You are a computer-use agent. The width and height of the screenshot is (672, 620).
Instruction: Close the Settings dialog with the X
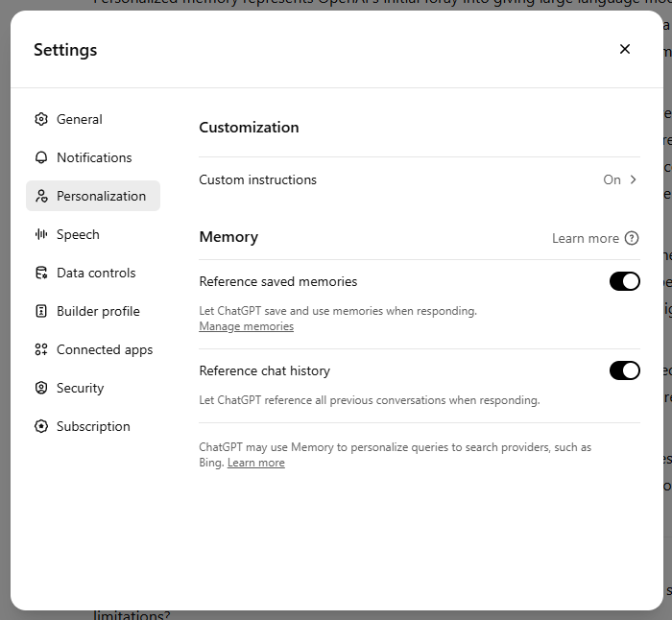(625, 49)
